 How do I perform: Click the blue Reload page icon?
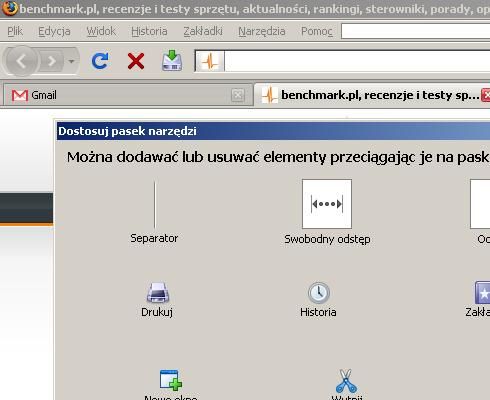(x=100, y=61)
